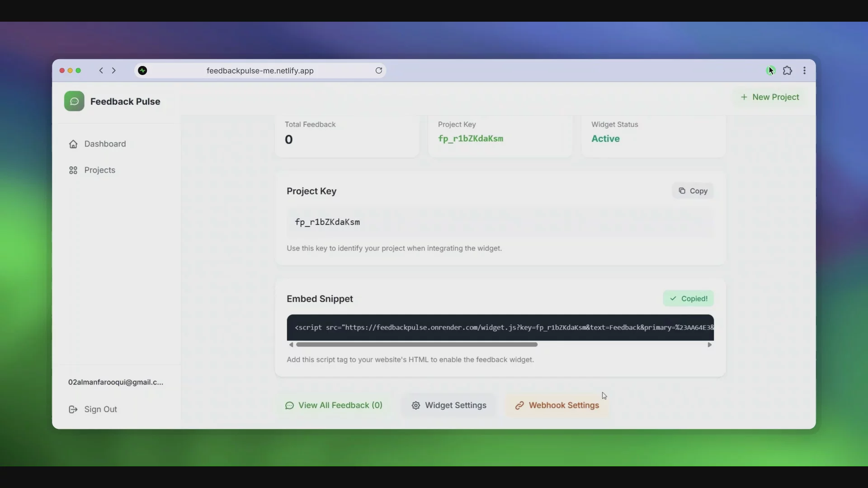This screenshot has height=488, width=868.
Task: Go back in browser history
Action: (101, 70)
